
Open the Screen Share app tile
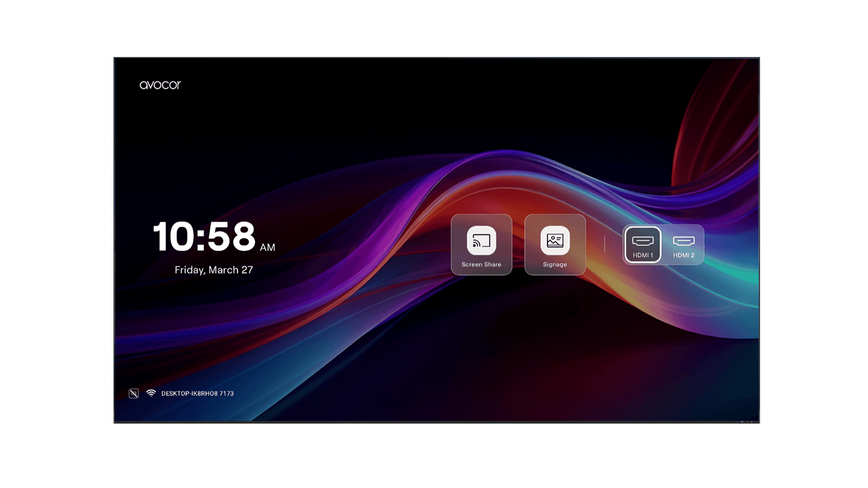(481, 244)
